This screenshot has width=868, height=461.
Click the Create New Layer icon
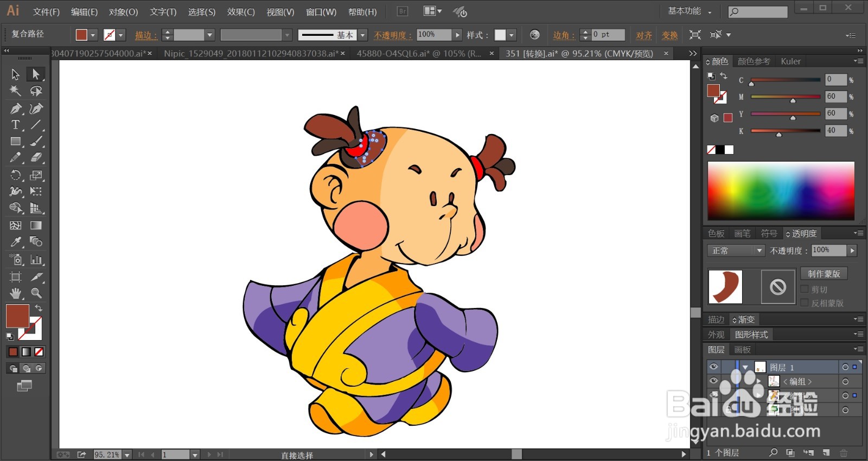[x=826, y=452]
